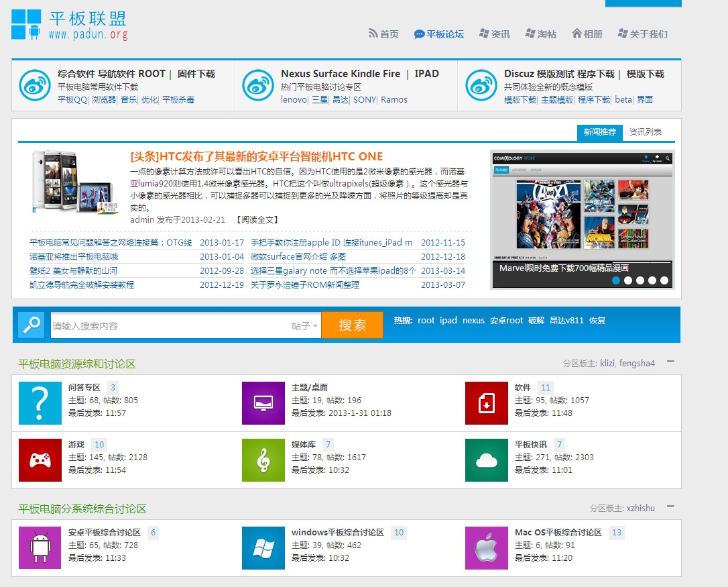Open the 游戏 gamepad icon
The height and width of the screenshot is (587, 728).
[40, 460]
